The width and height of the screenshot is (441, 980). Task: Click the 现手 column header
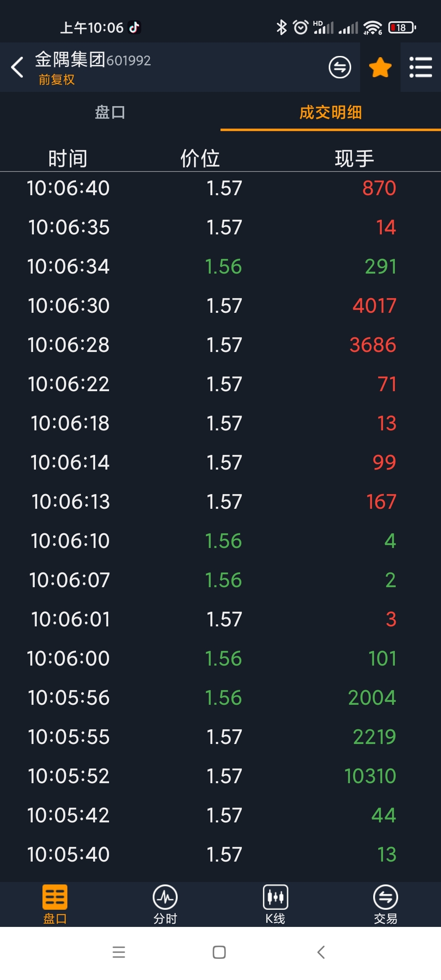pos(354,158)
